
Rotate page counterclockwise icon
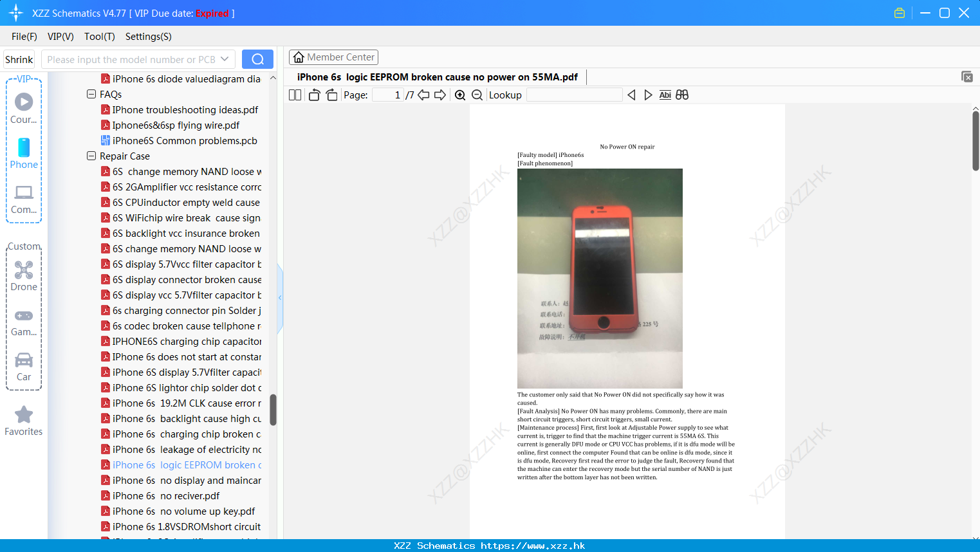pyautogui.click(x=314, y=95)
